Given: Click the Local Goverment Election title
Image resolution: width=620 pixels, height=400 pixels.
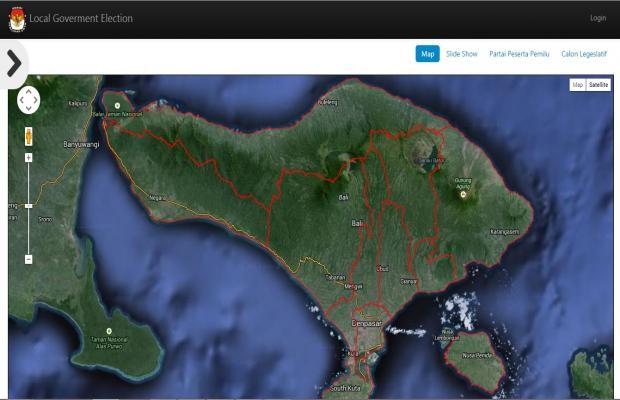Looking at the screenshot, I should tap(81, 18).
